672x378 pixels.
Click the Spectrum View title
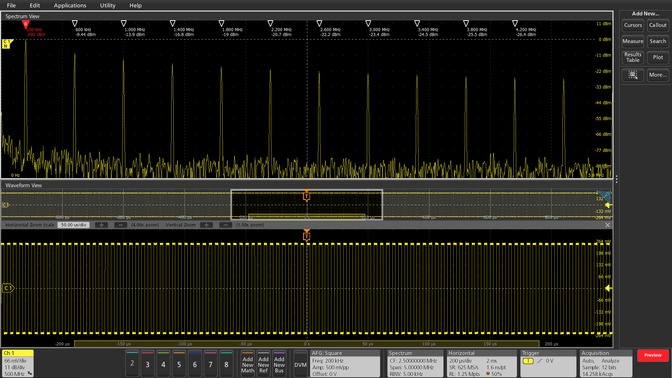pyautogui.click(x=22, y=16)
